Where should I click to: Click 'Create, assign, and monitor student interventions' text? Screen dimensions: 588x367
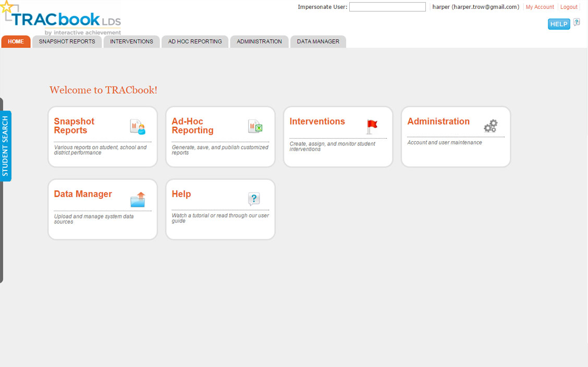(x=332, y=146)
